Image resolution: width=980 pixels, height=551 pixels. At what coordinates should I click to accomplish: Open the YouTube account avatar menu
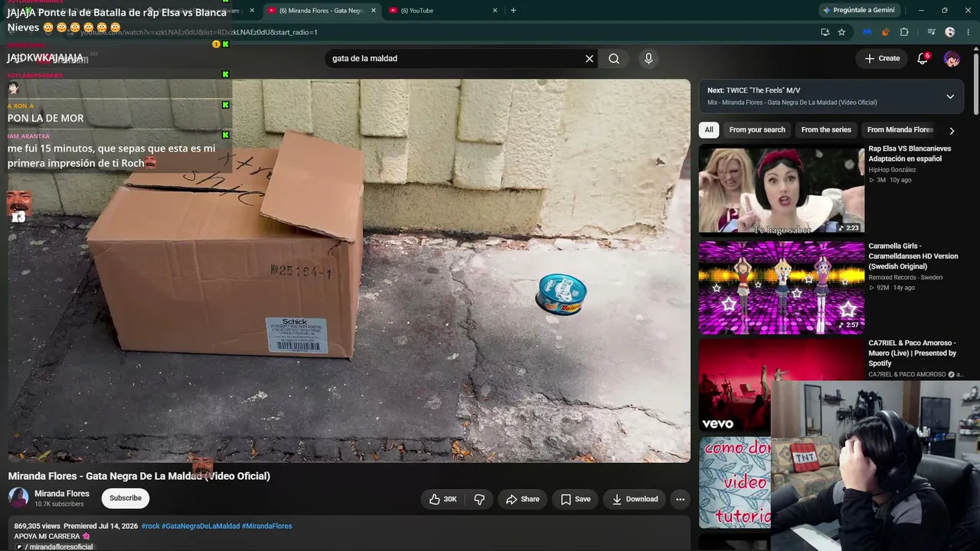coord(952,58)
